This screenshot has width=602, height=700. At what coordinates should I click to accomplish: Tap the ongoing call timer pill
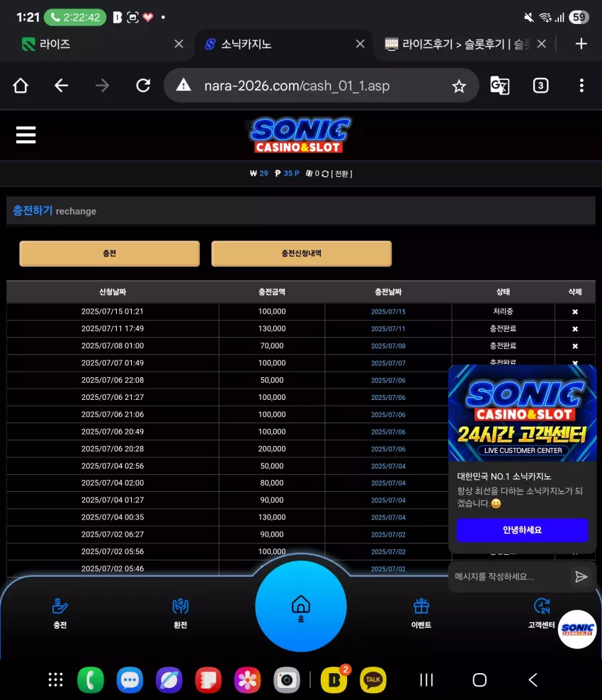coord(75,18)
